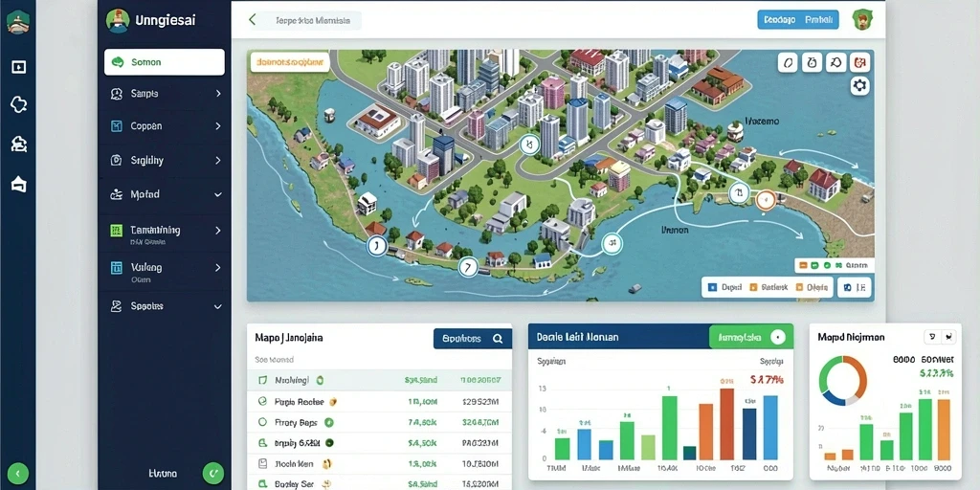
Task: Click the green back chevron in top bar
Action: click(252, 20)
